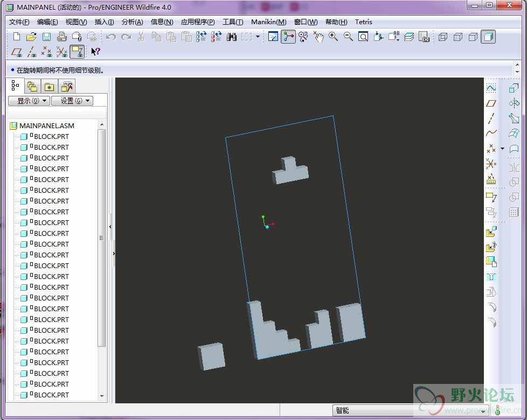Open the Layers icon in toolbar

click(408, 37)
